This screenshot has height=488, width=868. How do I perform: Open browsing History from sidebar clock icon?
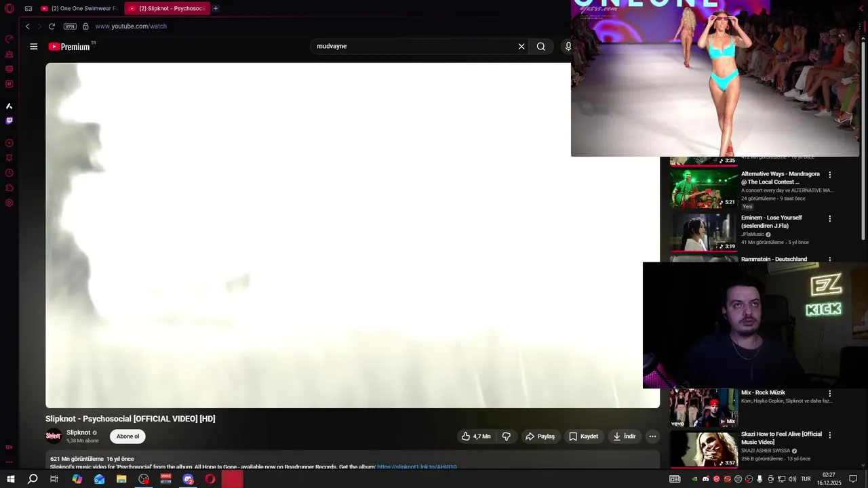[x=9, y=173]
